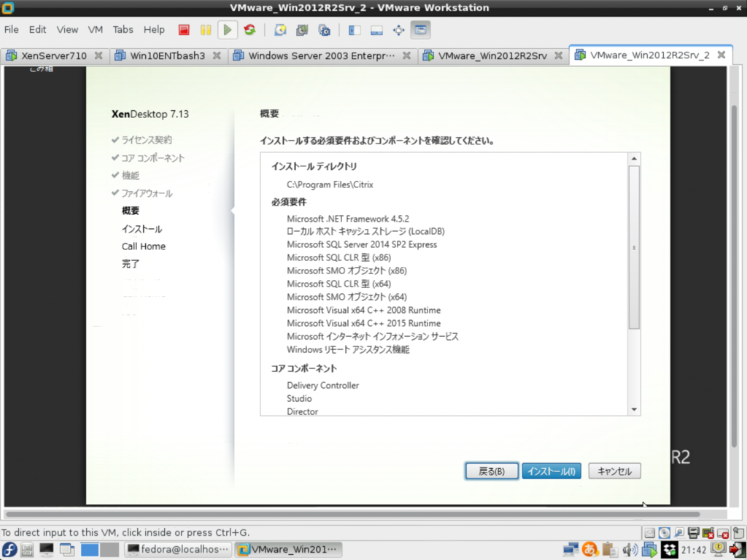The height and width of the screenshot is (560, 747).
Task: Open the File menu
Action: coord(12,29)
